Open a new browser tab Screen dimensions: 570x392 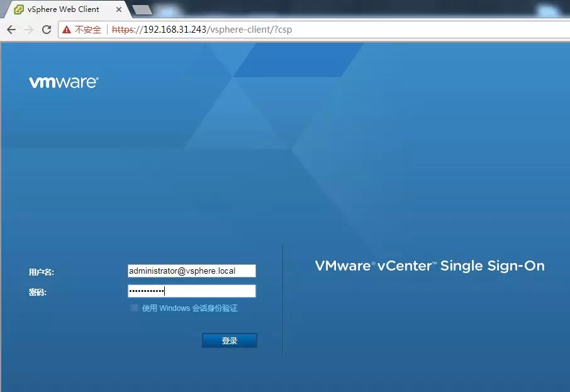(x=142, y=10)
